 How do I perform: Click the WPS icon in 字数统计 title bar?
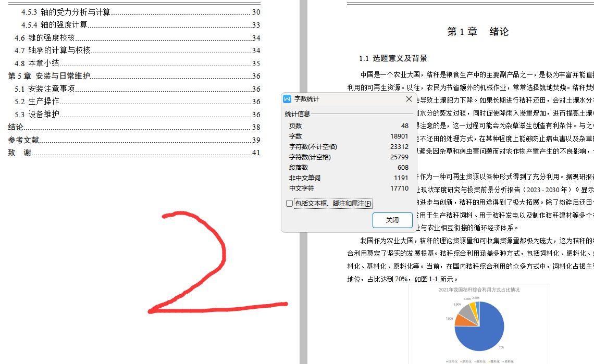(x=287, y=99)
